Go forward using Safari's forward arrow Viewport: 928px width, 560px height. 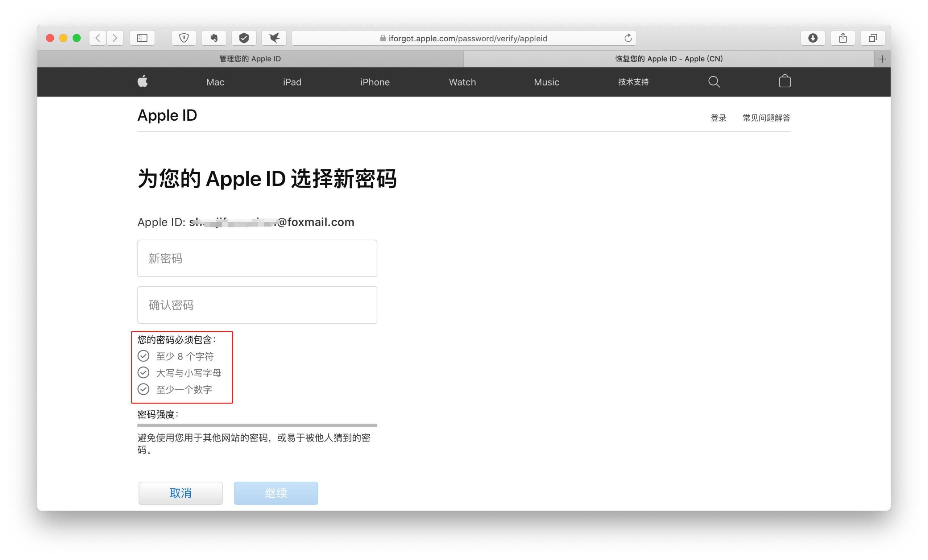[115, 38]
